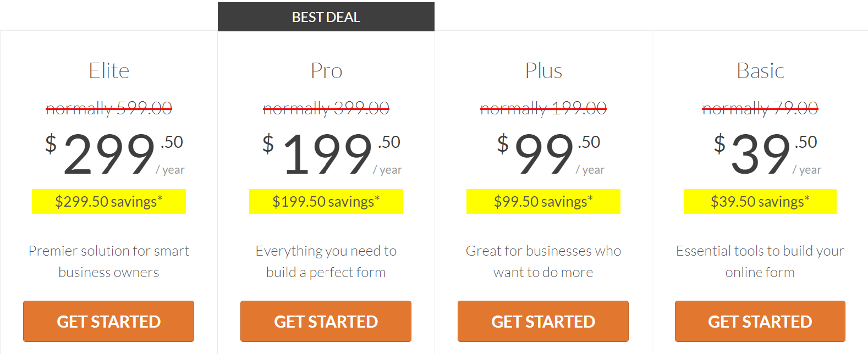Screen dimensions: 868x354
Task: Click the $199.50 savings yellow highlight
Action: (x=326, y=201)
